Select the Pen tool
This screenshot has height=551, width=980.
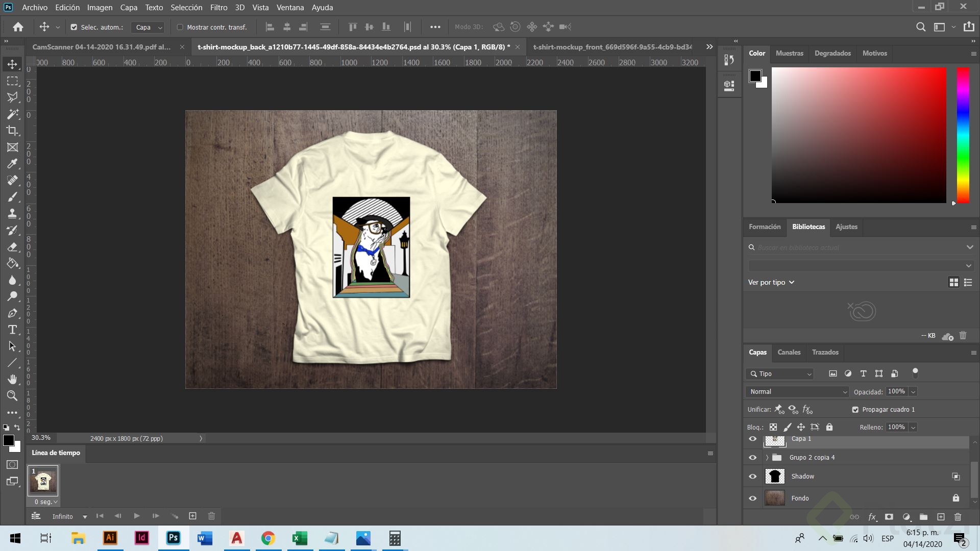pyautogui.click(x=12, y=313)
